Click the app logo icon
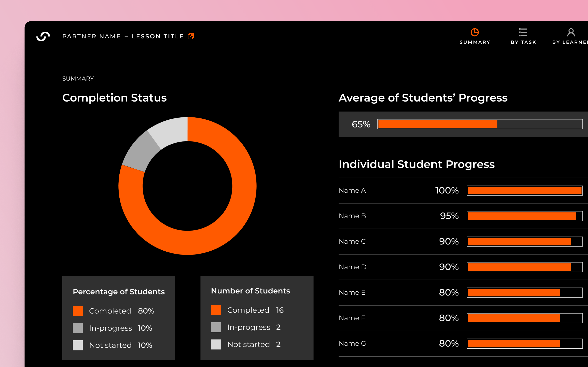Screen dimensions: 588x367 tap(43, 36)
